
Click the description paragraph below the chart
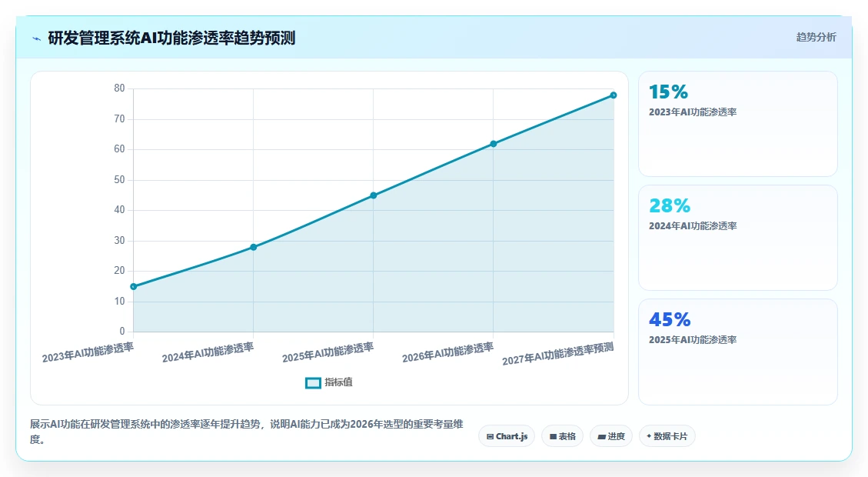click(246, 432)
